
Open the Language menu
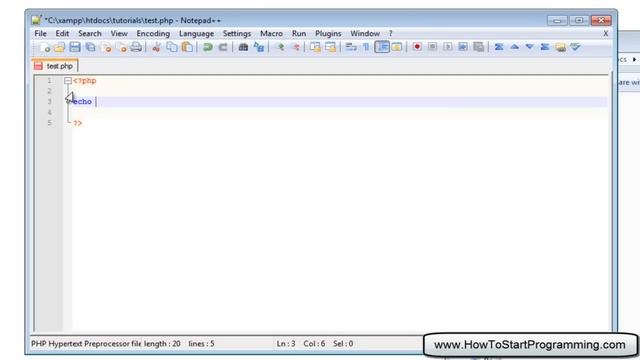pyautogui.click(x=196, y=33)
